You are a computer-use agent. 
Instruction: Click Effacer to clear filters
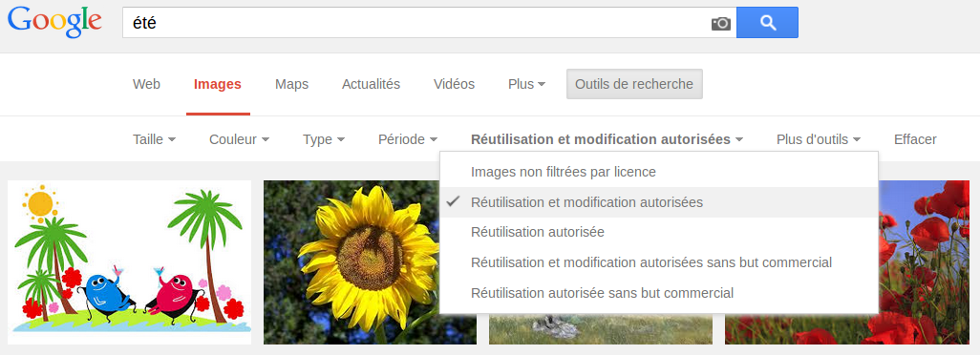click(x=915, y=139)
